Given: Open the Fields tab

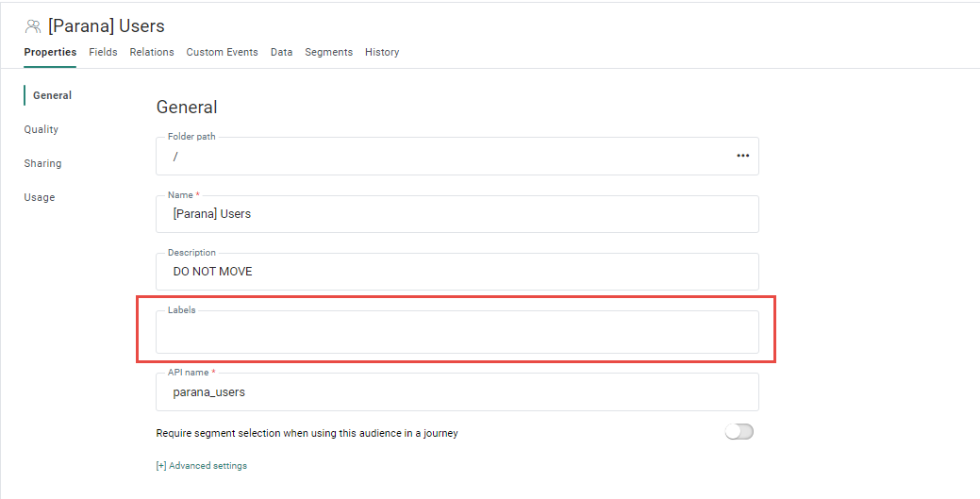Looking at the screenshot, I should 103,53.
